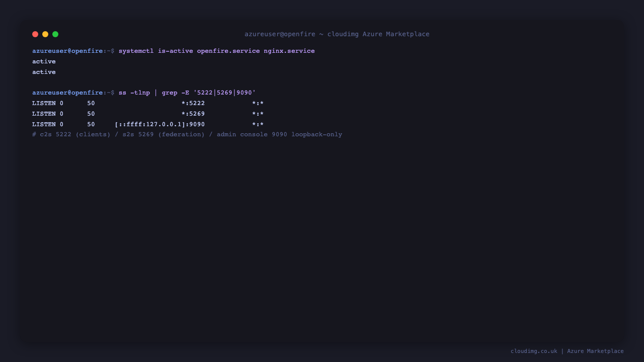Click the LISTEN label in the 5222 row
The image size is (644, 362).
pyautogui.click(x=44, y=104)
